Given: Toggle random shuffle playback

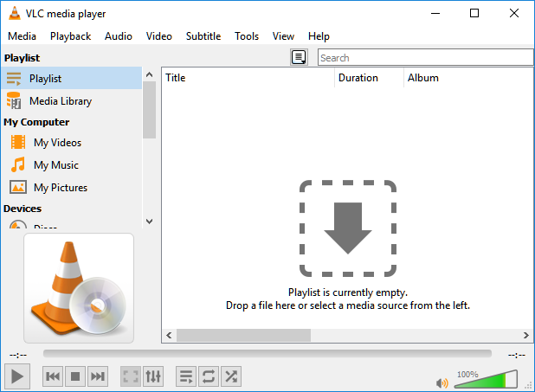Looking at the screenshot, I should pyautogui.click(x=231, y=376).
